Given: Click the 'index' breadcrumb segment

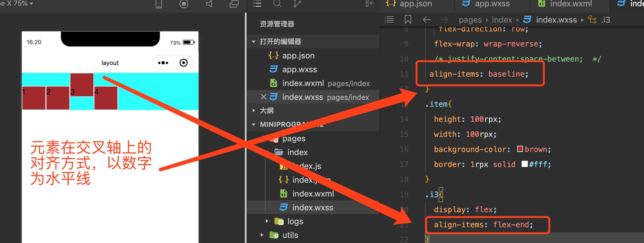Looking at the screenshot, I should point(502,20).
